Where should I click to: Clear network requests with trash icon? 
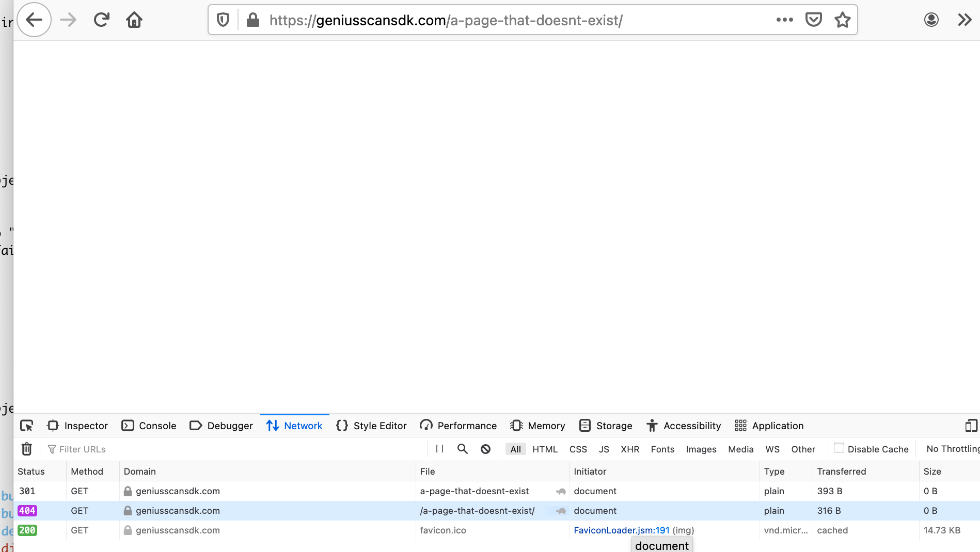click(27, 449)
